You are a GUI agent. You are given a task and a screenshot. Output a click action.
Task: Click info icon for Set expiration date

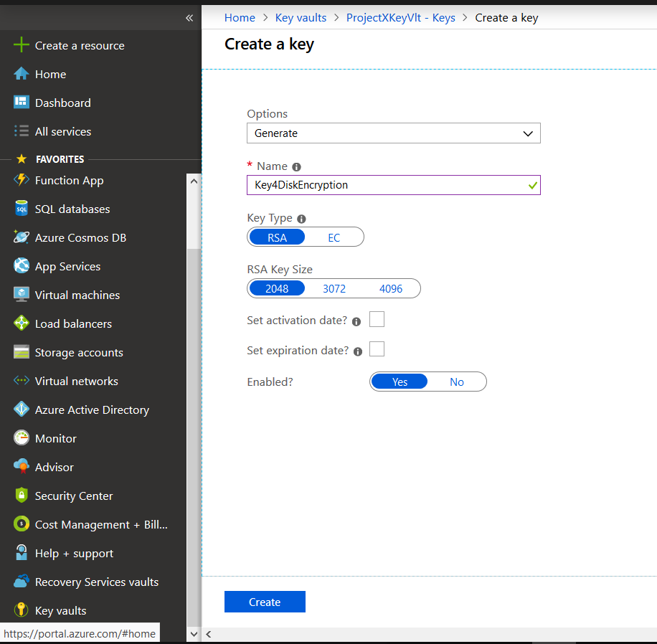[x=358, y=351]
